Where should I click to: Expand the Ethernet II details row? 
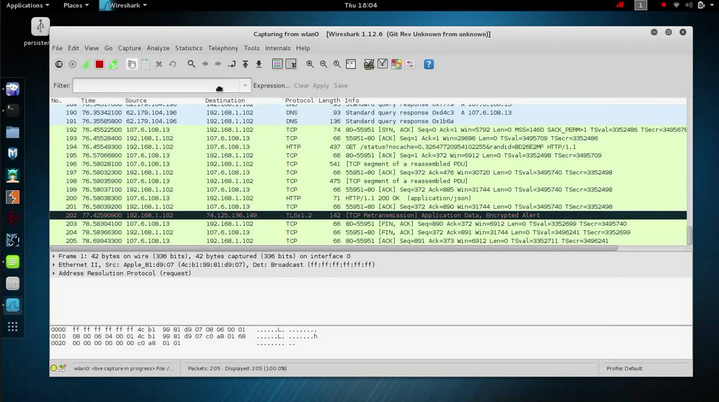coord(54,265)
